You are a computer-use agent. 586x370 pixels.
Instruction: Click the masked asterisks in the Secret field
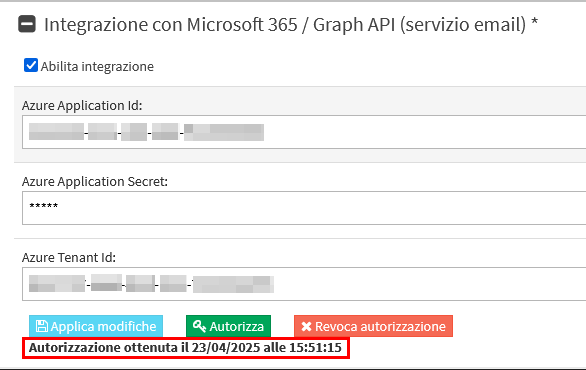point(44,206)
